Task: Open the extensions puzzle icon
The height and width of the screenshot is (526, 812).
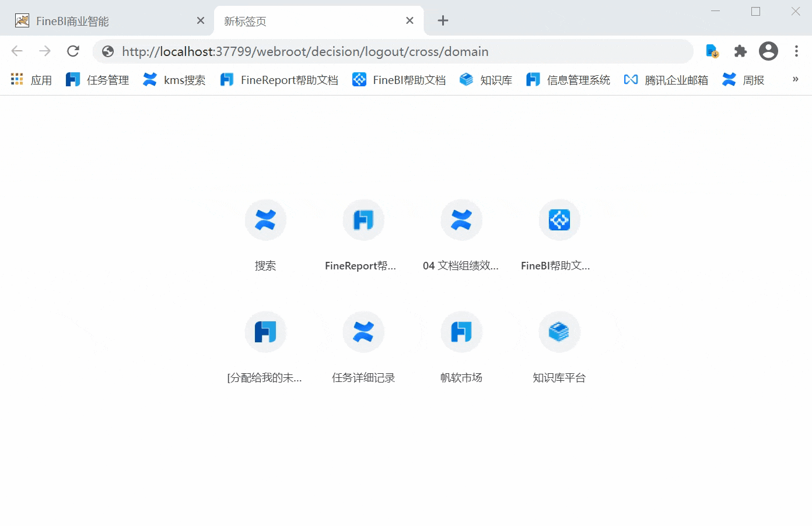Action: pos(740,51)
